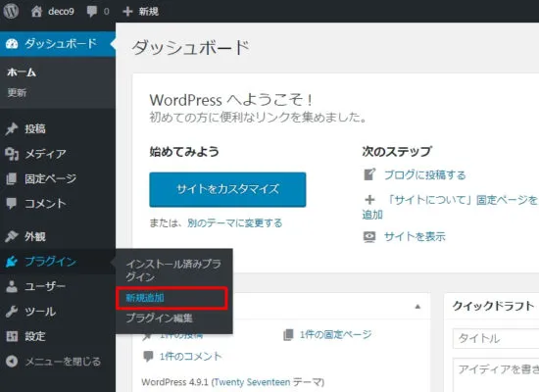539x392 pixels.
Task: Click the plus icon beside 「サイトについて」固定ページ
Action: (369, 200)
